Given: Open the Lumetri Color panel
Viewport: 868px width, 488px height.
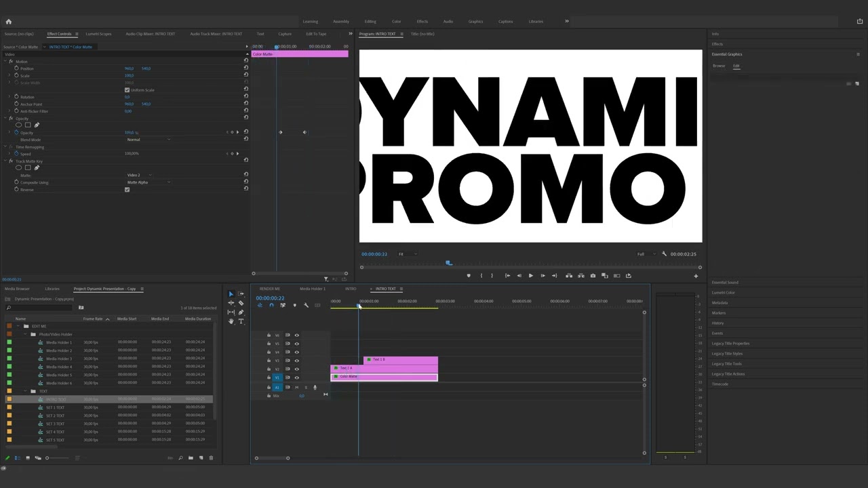Looking at the screenshot, I should point(724,293).
